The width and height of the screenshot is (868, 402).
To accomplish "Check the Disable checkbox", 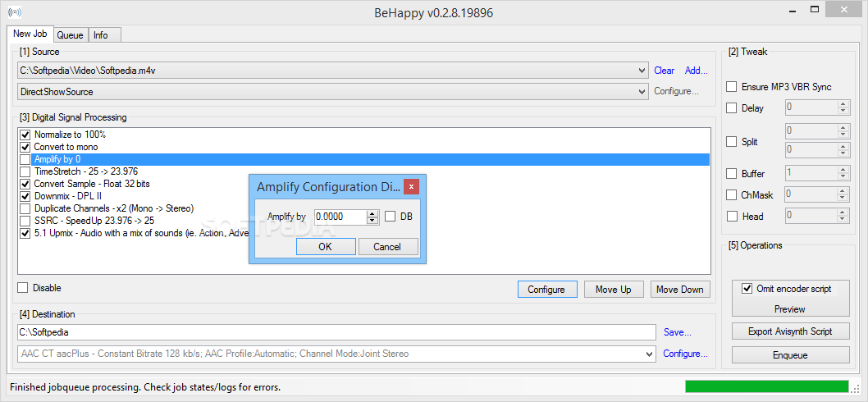I will click(23, 288).
